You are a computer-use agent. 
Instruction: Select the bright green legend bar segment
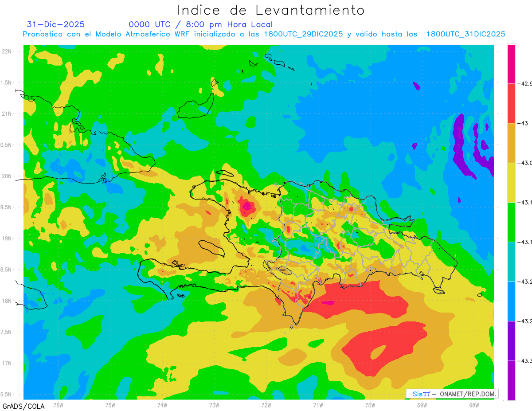coord(511,222)
